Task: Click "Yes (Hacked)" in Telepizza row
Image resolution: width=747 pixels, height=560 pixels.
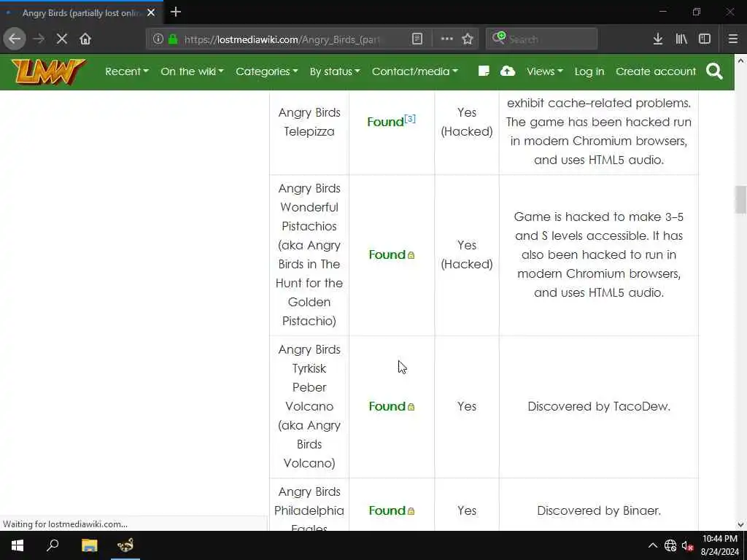Action: [467, 122]
